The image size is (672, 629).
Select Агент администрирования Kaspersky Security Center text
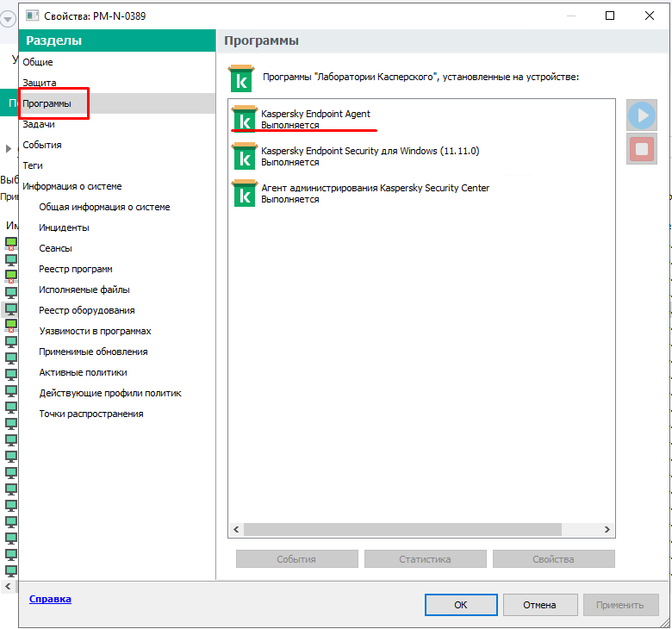[x=375, y=188]
